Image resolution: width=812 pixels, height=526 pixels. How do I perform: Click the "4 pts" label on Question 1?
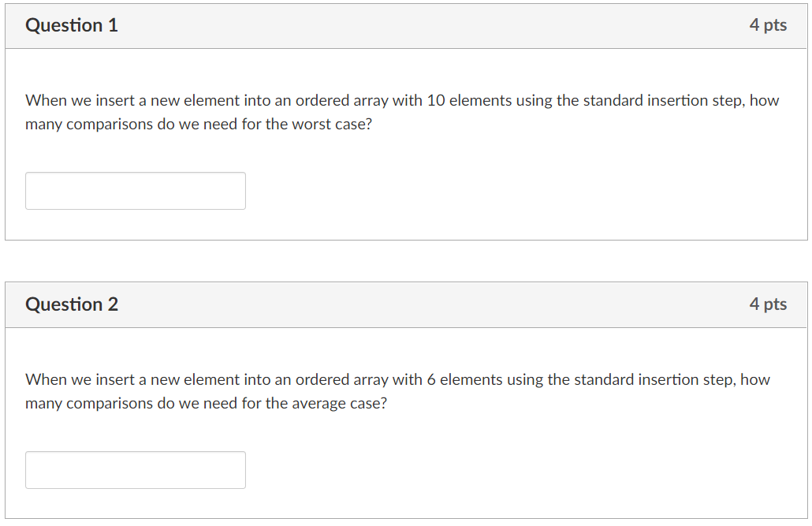click(x=768, y=25)
